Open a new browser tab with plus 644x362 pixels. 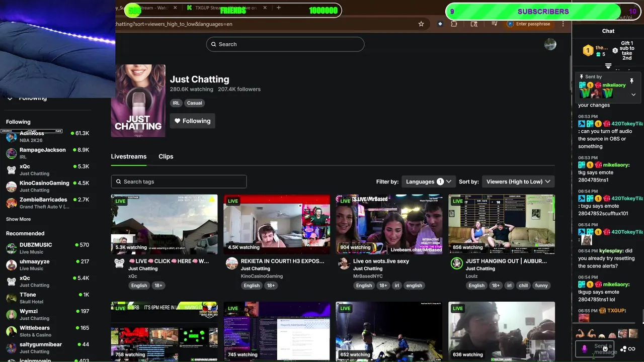pyautogui.click(x=278, y=8)
